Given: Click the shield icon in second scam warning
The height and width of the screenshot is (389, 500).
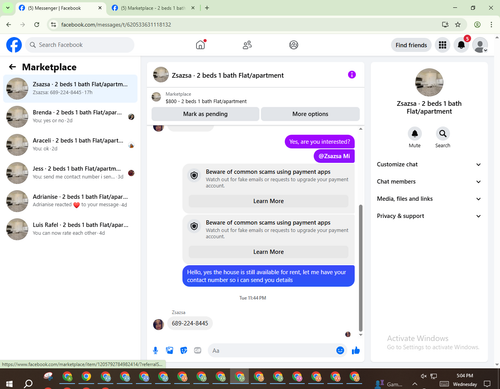Looking at the screenshot, I should tap(194, 226).
